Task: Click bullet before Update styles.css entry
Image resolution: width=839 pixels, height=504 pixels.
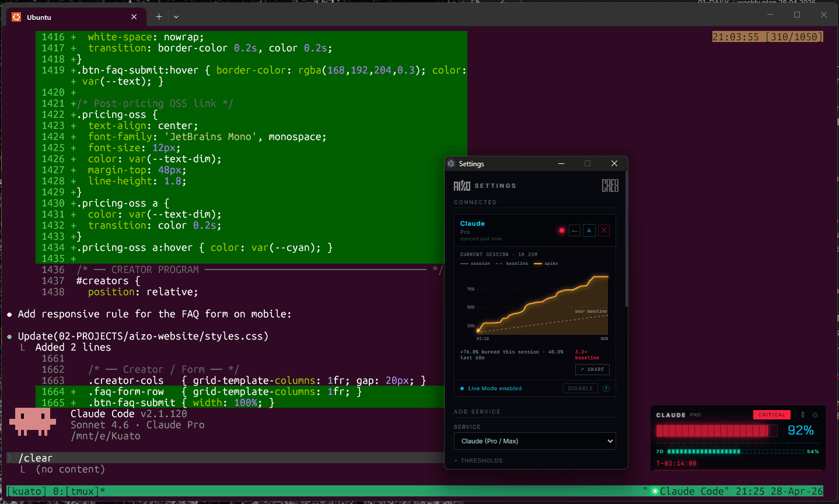Action: pos(9,337)
